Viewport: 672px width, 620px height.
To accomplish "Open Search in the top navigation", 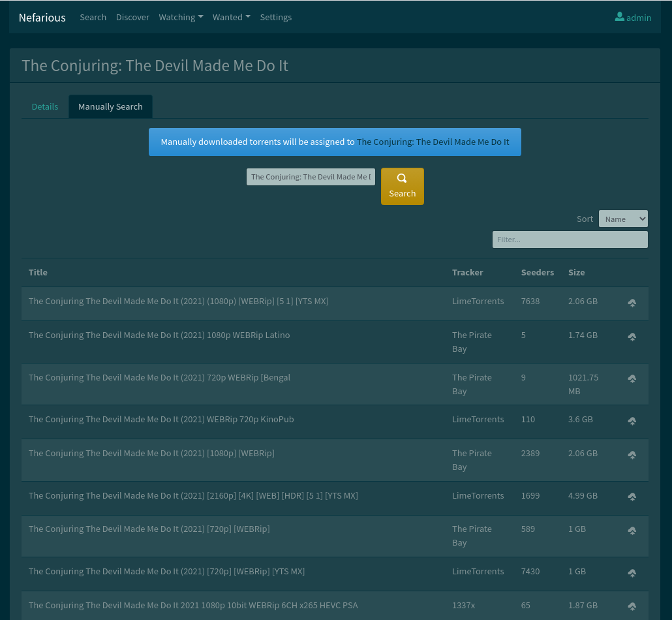I will 93,17.
